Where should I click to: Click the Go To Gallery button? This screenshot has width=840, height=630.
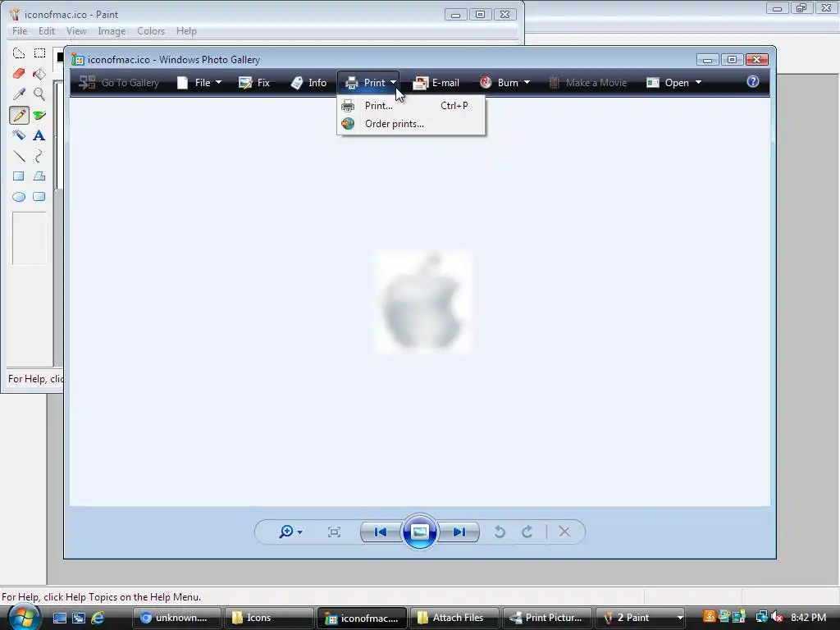click(x=119, y=83)
